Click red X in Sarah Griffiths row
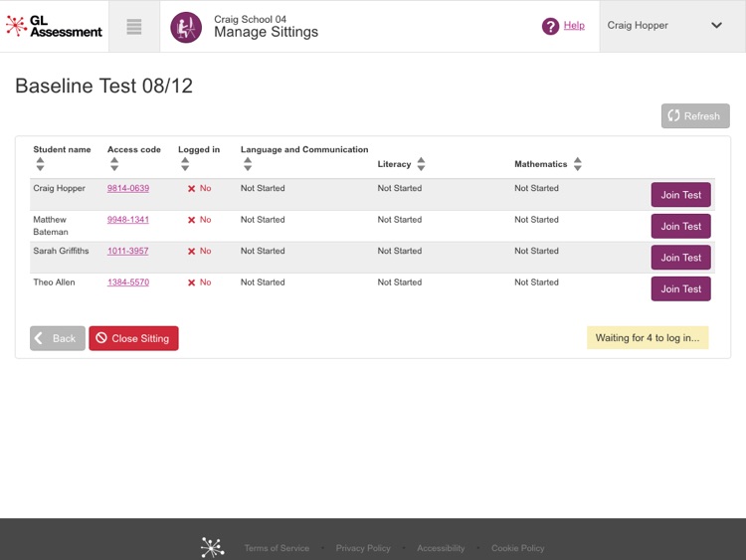 (191, 252)
